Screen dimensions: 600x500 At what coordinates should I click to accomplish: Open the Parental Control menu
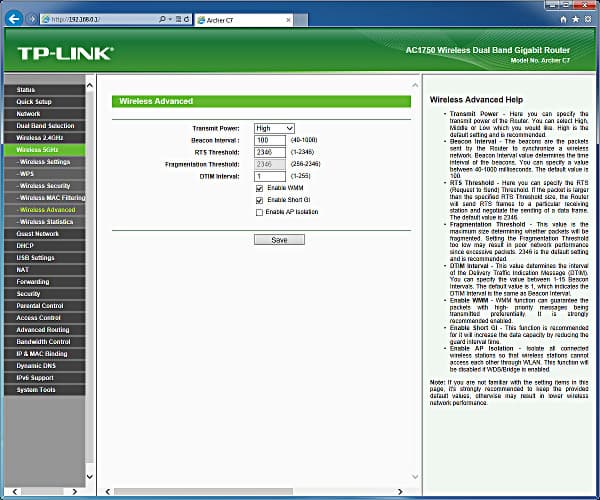pyautogui.click(x=44, y=306)
